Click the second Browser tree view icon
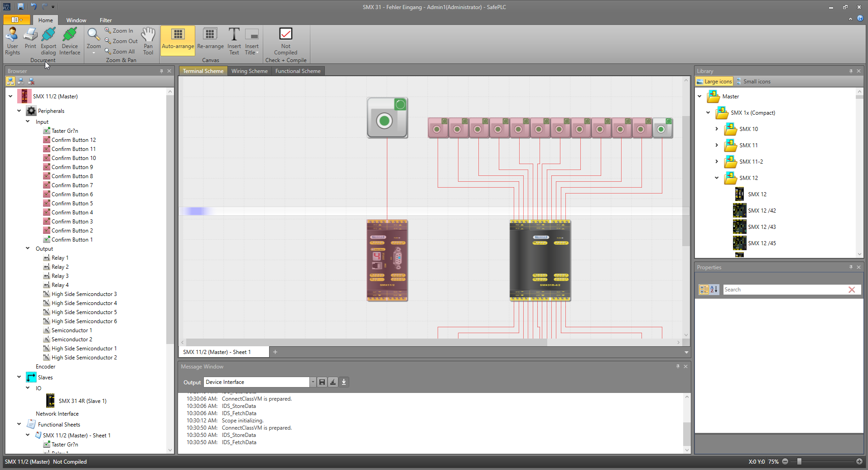 [21, 81]
